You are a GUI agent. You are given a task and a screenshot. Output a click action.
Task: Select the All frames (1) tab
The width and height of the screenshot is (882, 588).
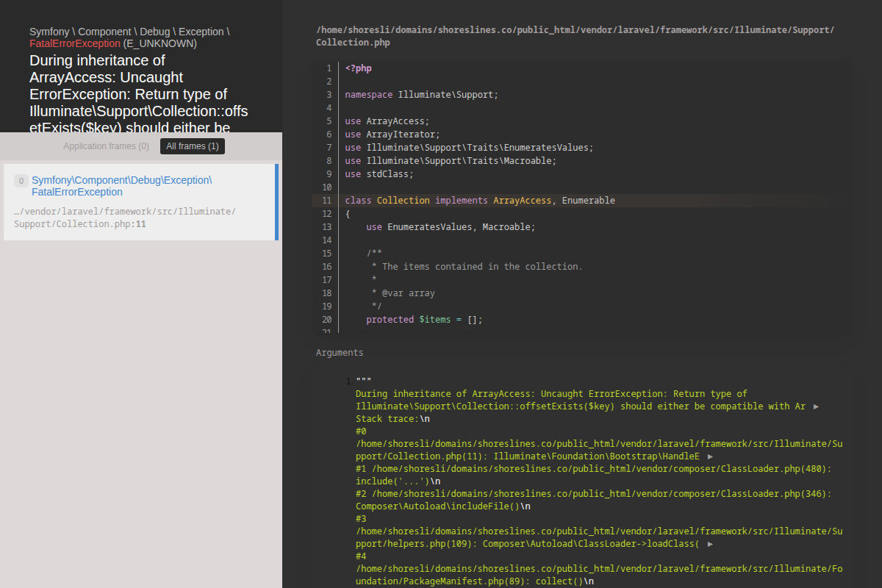[193, 146]
